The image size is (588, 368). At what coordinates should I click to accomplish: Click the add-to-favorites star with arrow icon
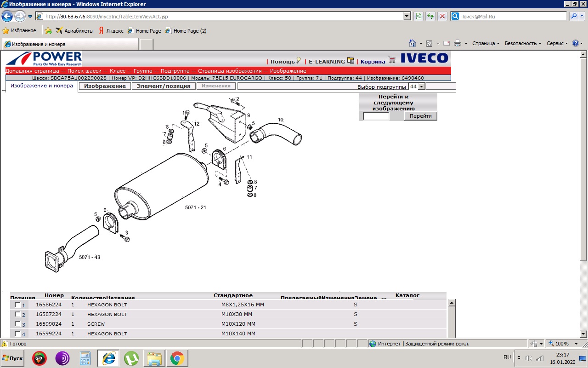(x=48, y=31)
